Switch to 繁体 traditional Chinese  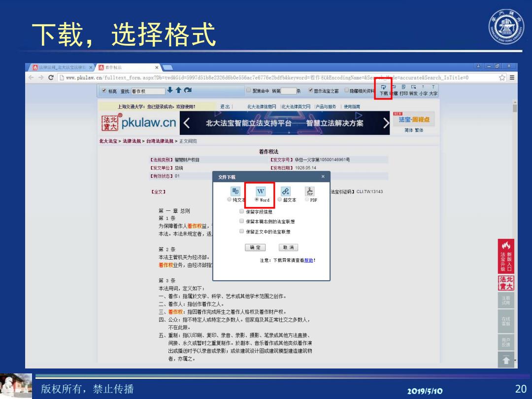419,130
